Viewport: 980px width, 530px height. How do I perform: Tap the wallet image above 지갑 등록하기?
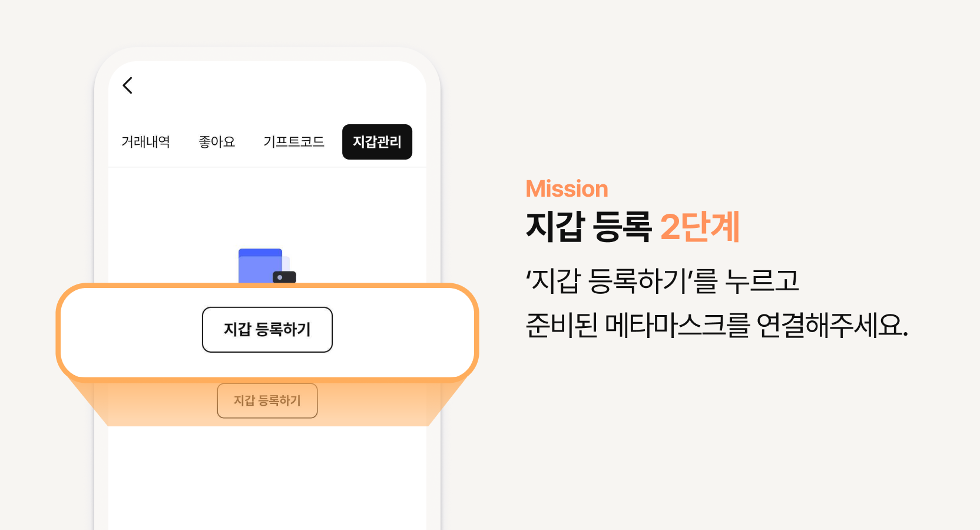coord(262,265)
